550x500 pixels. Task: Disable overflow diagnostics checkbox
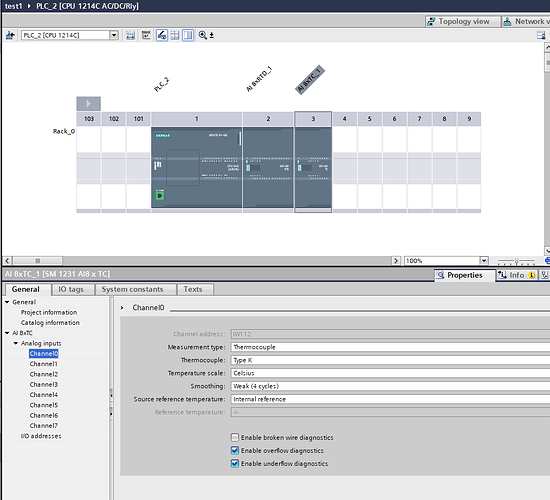tap(235, 450)
